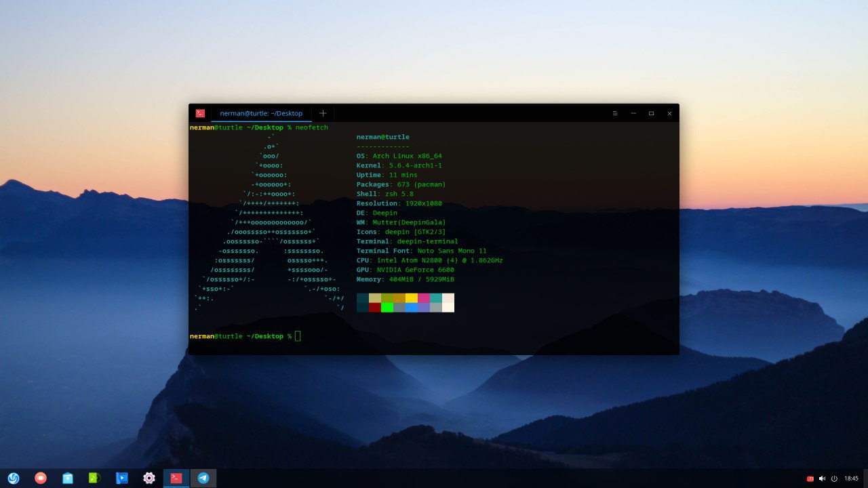Click the terminal logo in title bar
The width and height of the screenshot is (868, 488).
pyautogui.click(x=200, y=113)
